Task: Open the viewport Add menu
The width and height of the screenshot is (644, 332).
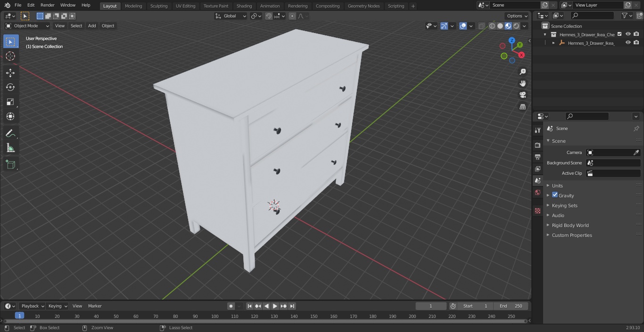Action: point(92,26)
